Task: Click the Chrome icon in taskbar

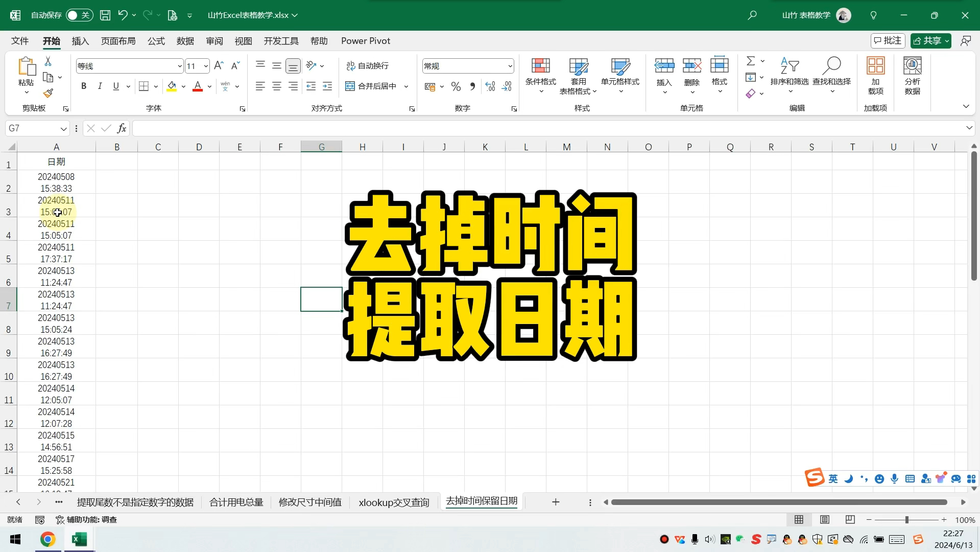Action: [x=48, y=539]
